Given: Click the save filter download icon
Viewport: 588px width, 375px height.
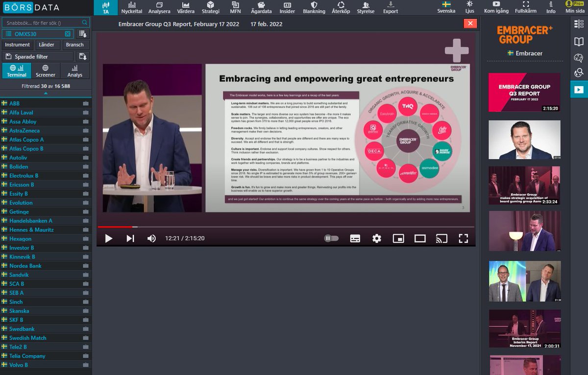Looking at the screenshot, I should click(83, 56).
